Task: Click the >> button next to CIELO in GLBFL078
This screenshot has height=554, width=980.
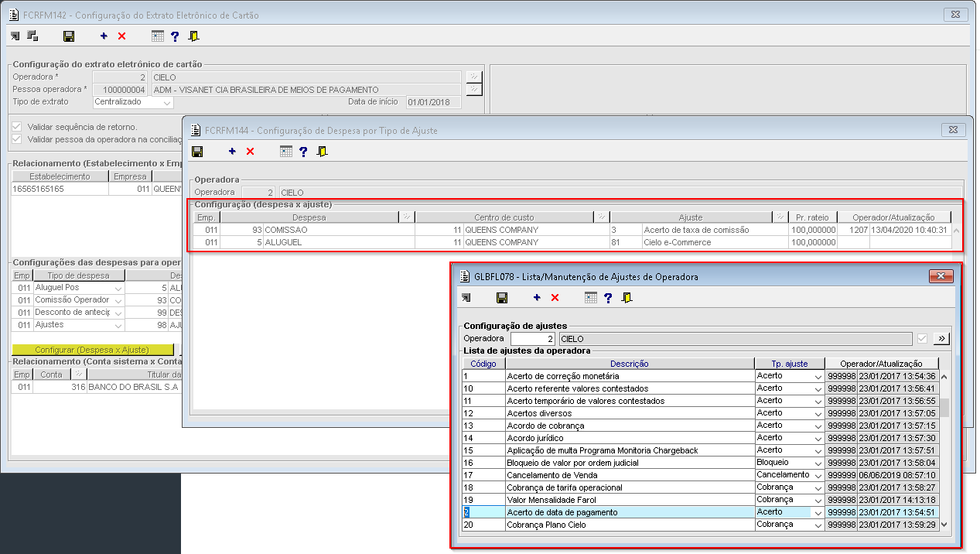Action: point(941,338)
